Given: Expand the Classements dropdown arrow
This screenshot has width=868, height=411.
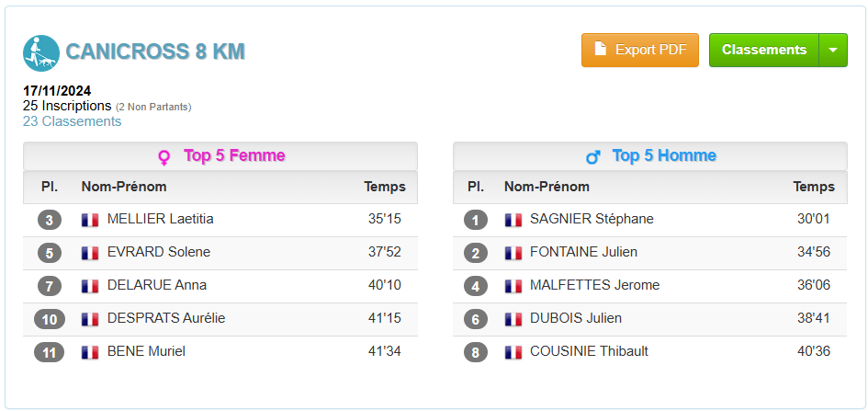Looking at the screenshot, I should (x=833, y=50).
